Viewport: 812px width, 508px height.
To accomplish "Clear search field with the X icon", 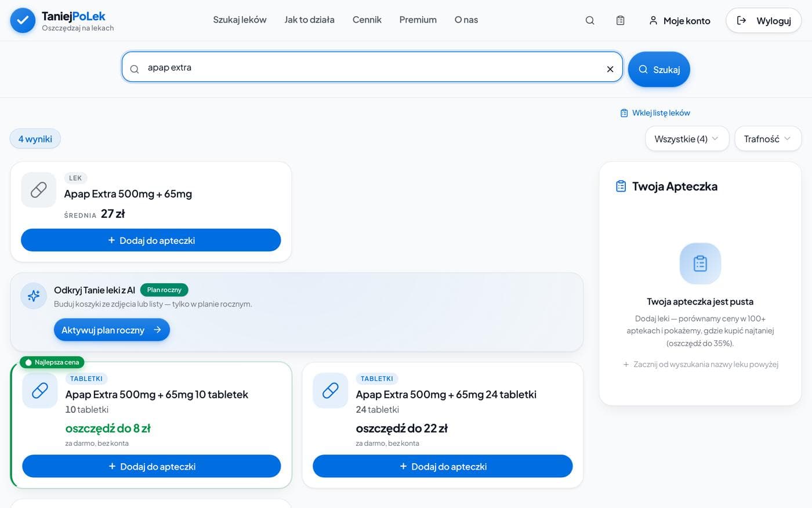I will 610,69.
